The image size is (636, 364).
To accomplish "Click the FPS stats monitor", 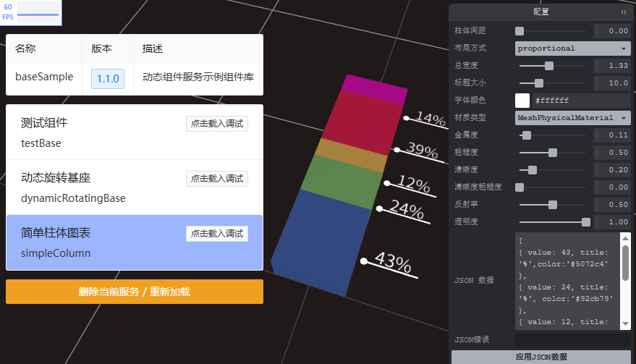I will click(30, 11).
